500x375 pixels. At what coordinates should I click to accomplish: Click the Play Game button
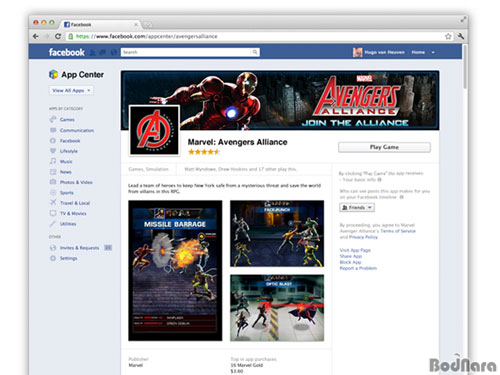tap(384, 147)
